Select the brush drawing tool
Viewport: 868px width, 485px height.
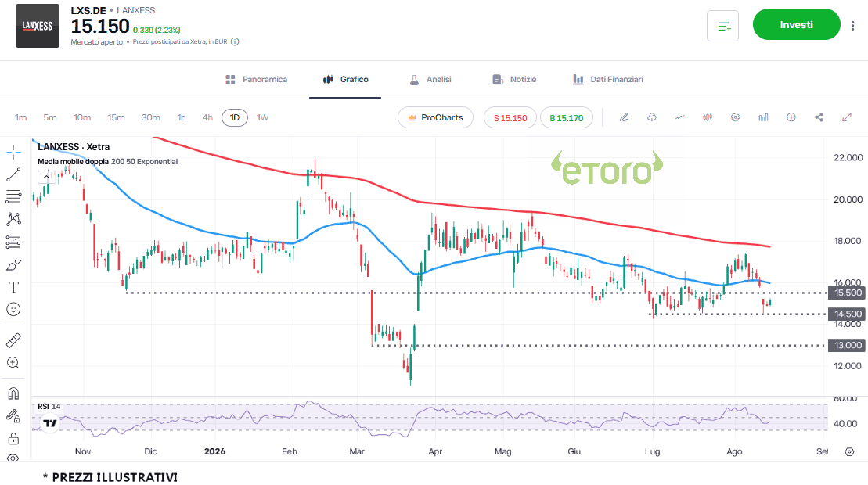[x=13, y=265]
